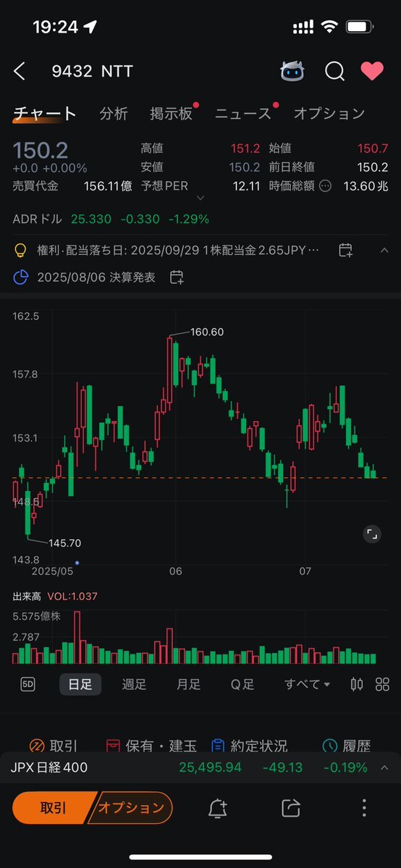Viewport: 401px width, 868px height.
Task: Select the 日足 daily timeframe
Action: coord(80,684)
